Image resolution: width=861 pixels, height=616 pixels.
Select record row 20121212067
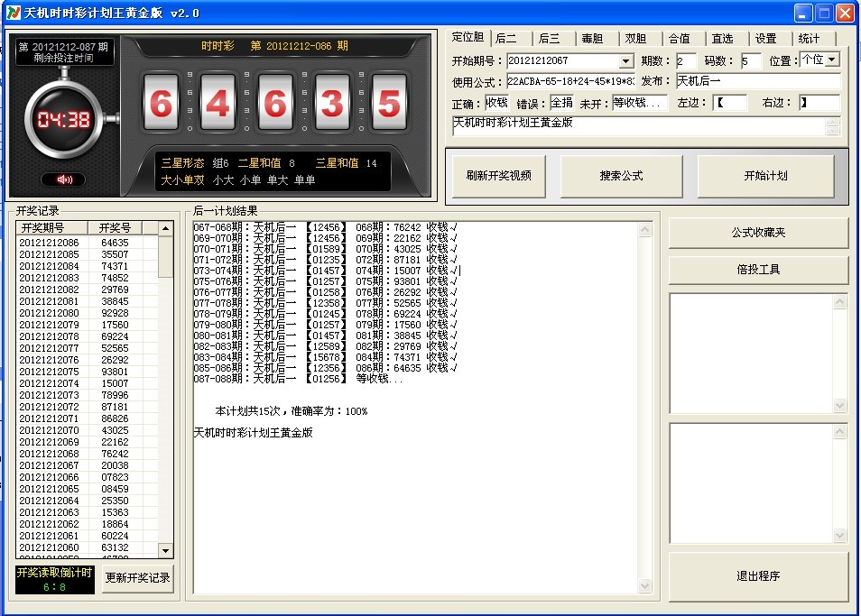coord(88,465)
